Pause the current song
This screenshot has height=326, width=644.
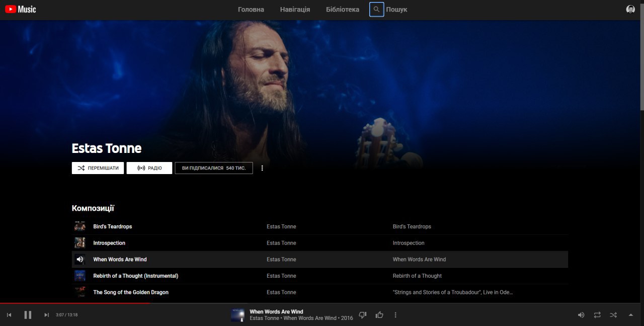[x=28, y=315]
